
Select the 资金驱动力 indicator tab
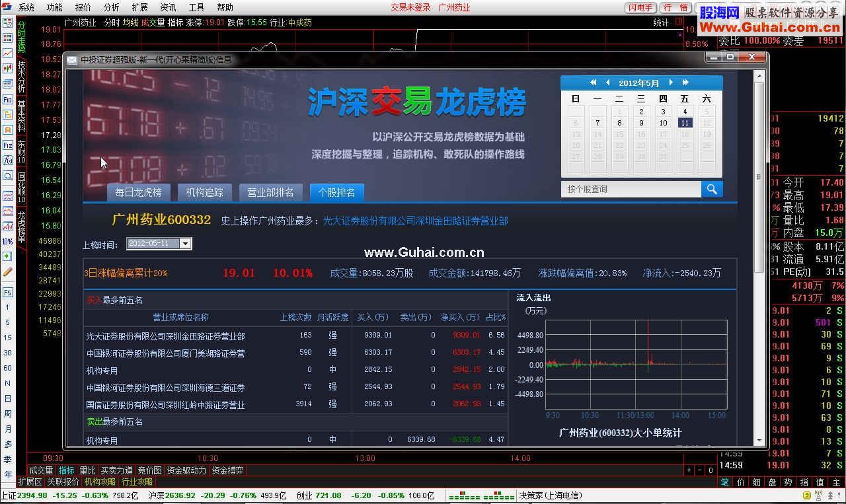pos(186,470)
